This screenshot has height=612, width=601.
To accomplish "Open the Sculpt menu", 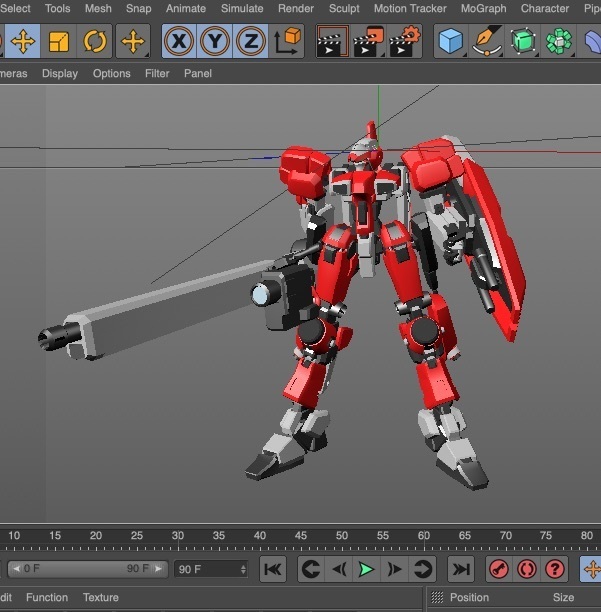I will (344, 8).
